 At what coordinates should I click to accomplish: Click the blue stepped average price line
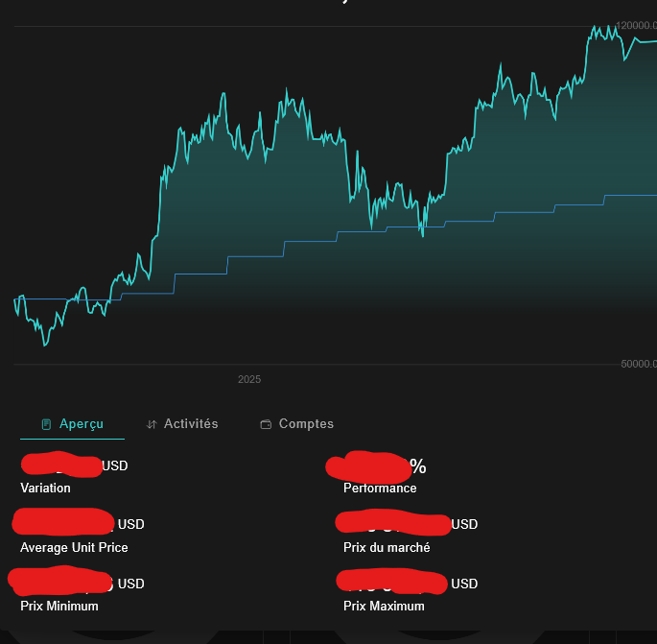(x=254, y=256)
